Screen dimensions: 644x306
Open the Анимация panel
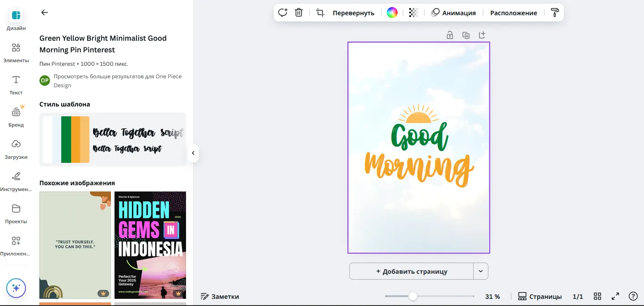(454, 13)
